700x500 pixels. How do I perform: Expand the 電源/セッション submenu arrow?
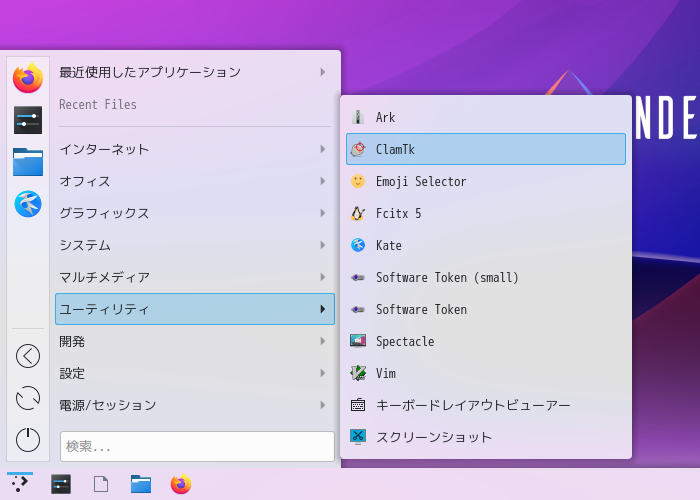[x=322, y=405]
